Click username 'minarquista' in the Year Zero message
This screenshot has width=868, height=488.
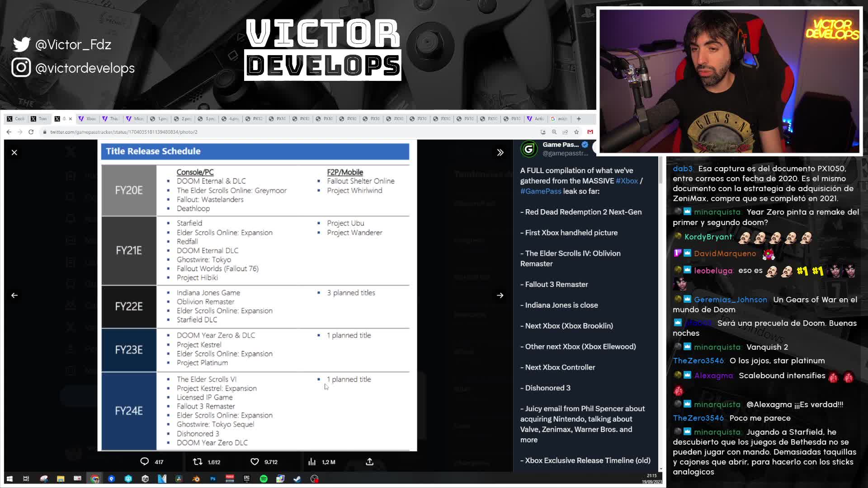pyautogui.click(x=717, y=212)
